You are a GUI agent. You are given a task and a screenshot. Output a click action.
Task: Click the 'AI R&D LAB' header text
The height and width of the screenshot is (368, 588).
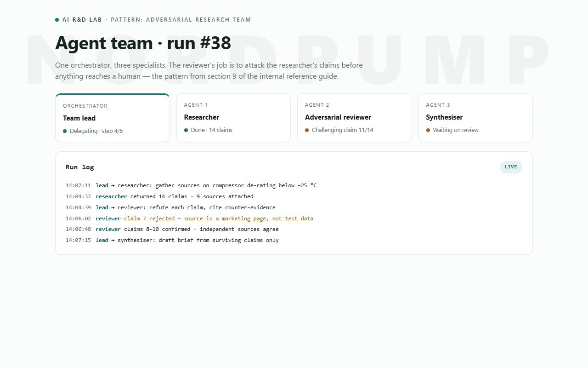[82, 20]
